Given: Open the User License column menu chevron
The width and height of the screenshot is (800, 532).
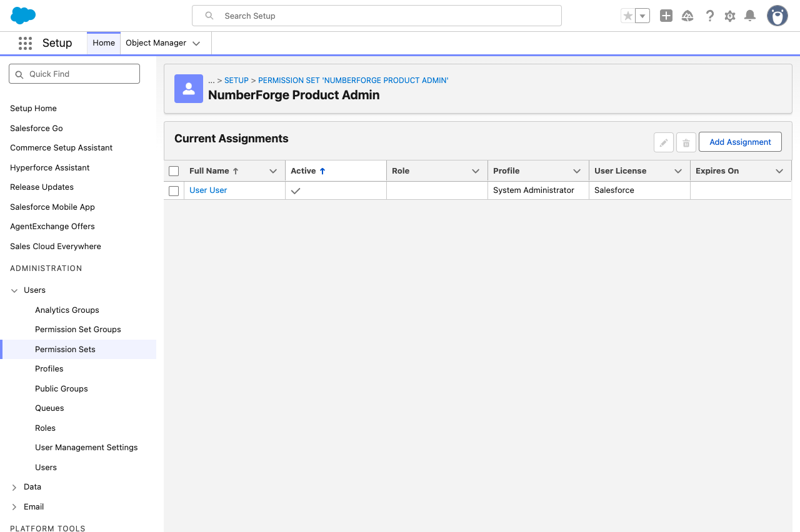Looking at the screenshot, I should [x=678, y=171].
